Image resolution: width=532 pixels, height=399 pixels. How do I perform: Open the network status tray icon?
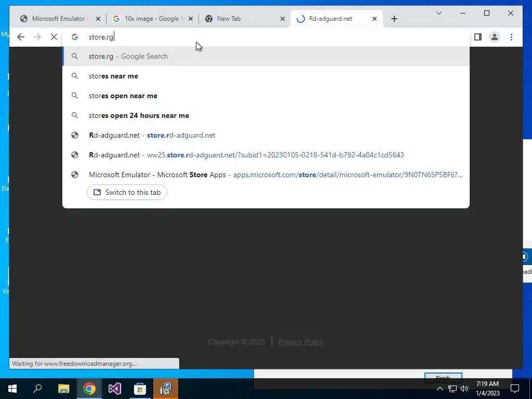click(x=453, y=389)
